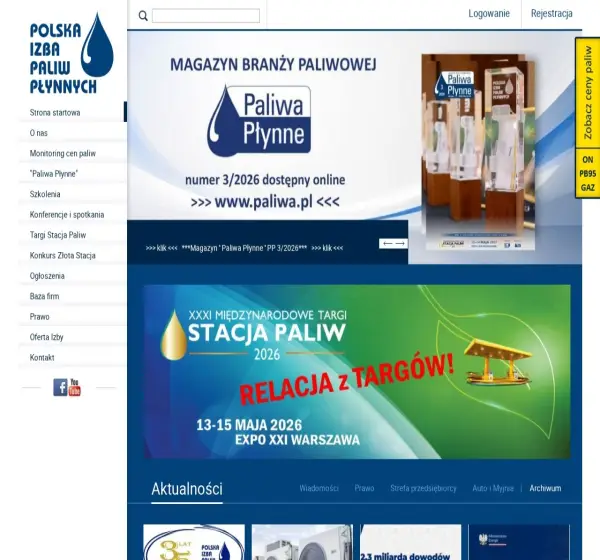Go to Strona startowa
Screen dimensions: 600x560
pos(55,113)
